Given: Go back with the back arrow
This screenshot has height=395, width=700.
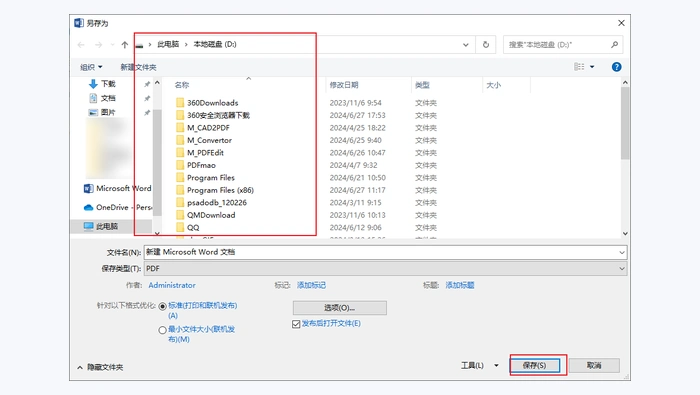Looking at the screenshot, I should point(81,45).
